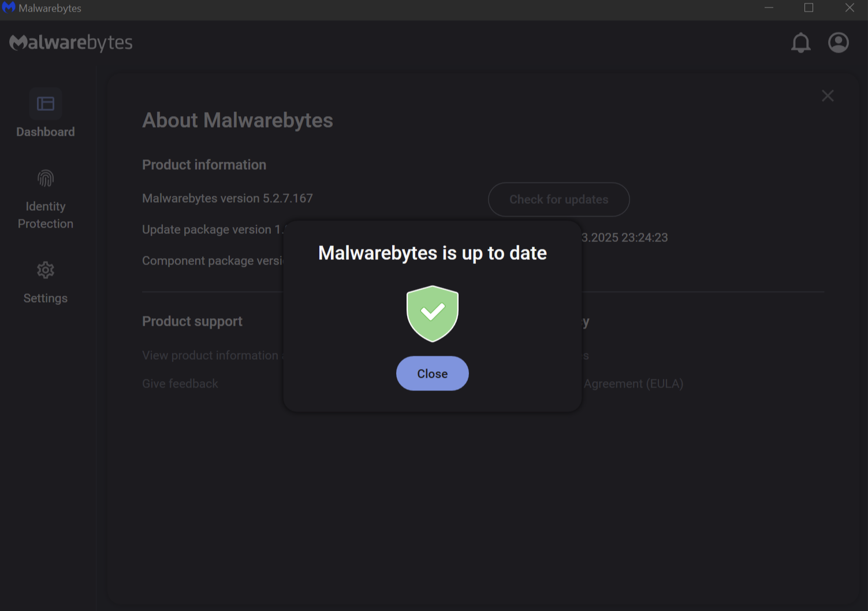The image size is (868, 611).
Task: Maximize the Malwarebytes window
Action: [x=809, y=8]
